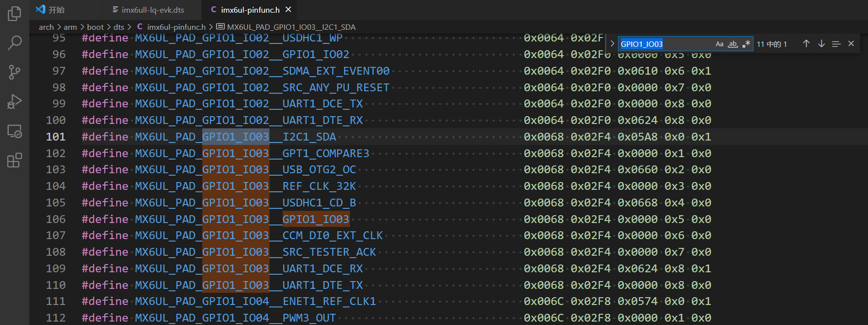Image resolution: width=868 pixels, height=325 pixels.
Task: Click the 0x0668 value on line 105
Action: click(x=637, y=203)
